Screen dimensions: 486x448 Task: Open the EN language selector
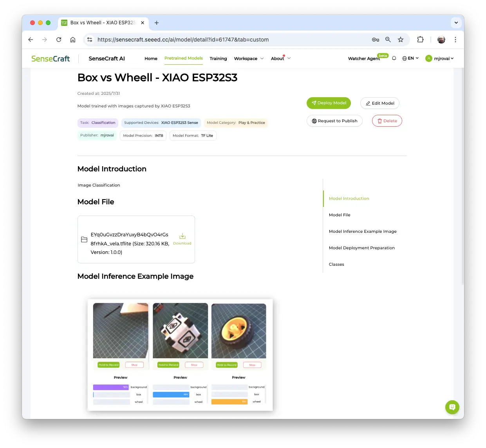[x=410, y=58]
